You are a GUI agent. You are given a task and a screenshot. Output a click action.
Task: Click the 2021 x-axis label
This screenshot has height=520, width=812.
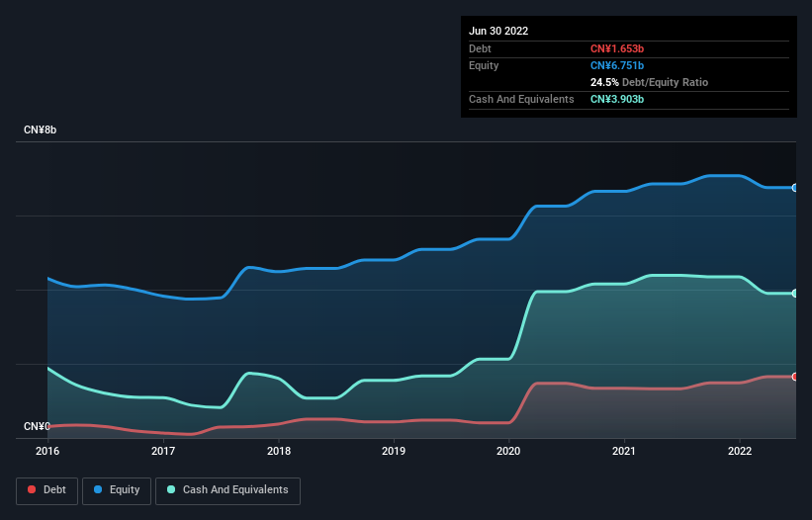pyautogui.click(x=624, y=451)
